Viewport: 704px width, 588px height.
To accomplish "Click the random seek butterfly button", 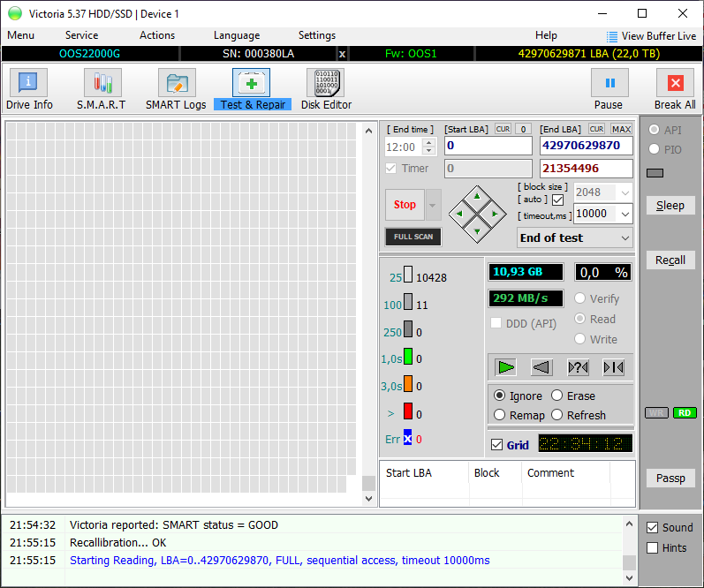I will (578, 367).
